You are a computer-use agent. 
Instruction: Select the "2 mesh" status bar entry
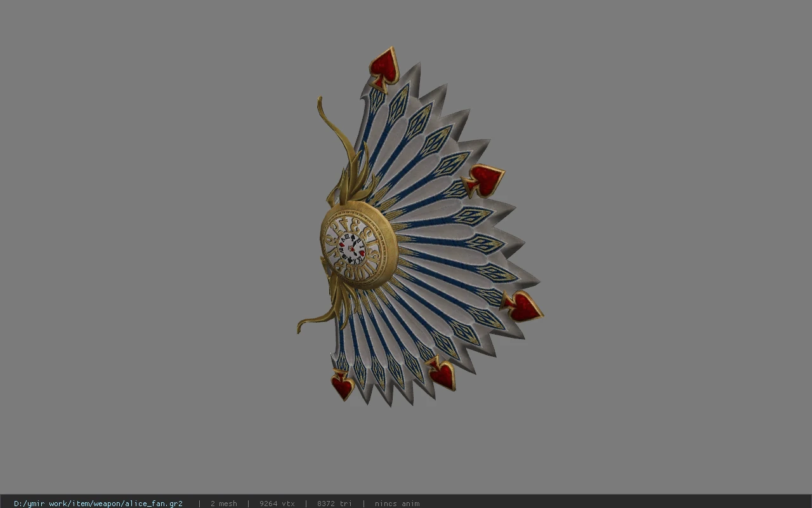pos(223,503)
